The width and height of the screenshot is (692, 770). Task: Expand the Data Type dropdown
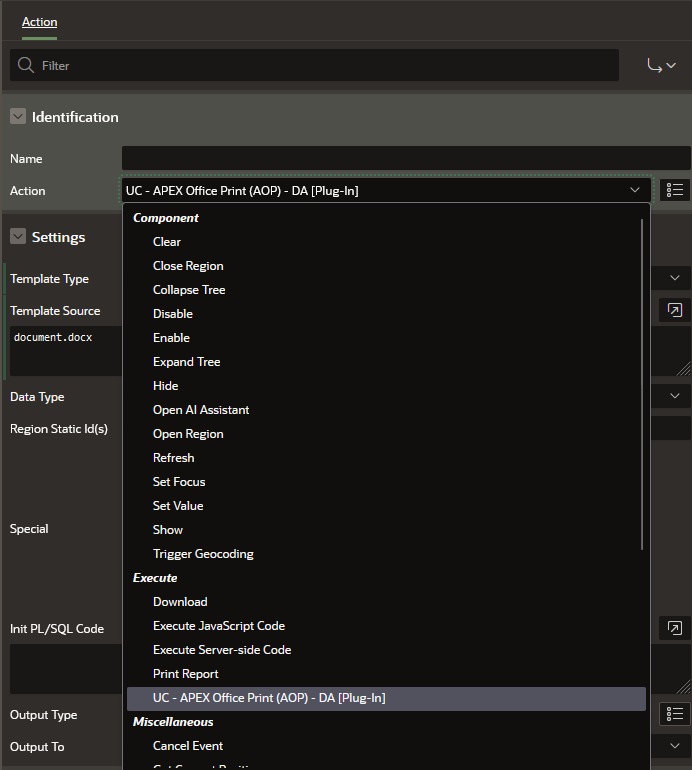[x=675, y=396]
